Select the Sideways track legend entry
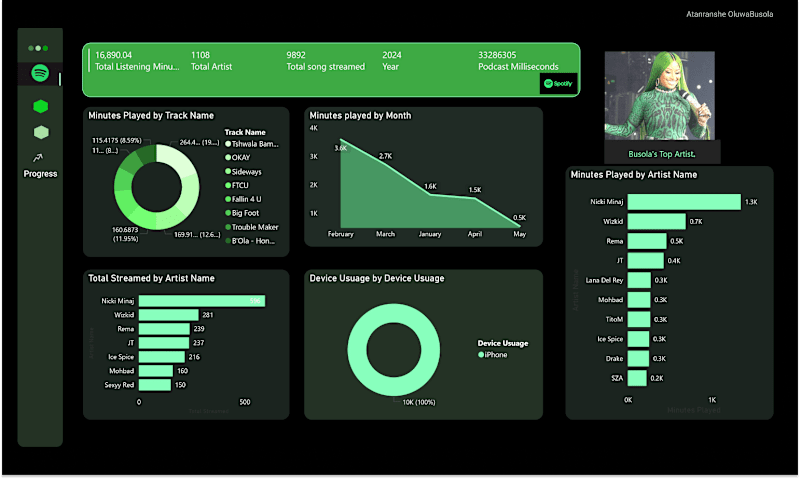 pyautogui.click(x=243, y=172)
